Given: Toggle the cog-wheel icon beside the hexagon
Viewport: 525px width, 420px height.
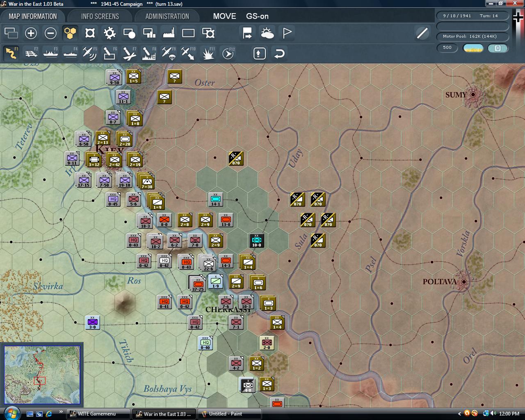Looking at the screenshot, I should pos(90,33).
